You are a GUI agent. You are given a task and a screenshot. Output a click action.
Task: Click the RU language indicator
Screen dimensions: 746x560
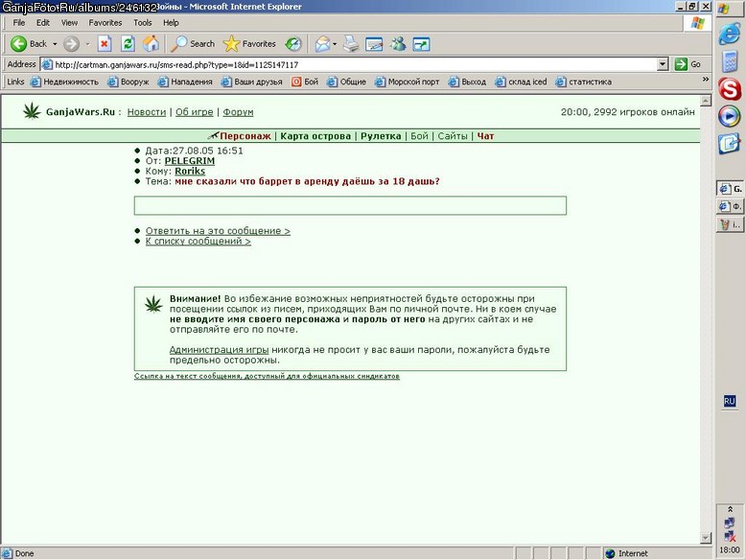(730, 401)
